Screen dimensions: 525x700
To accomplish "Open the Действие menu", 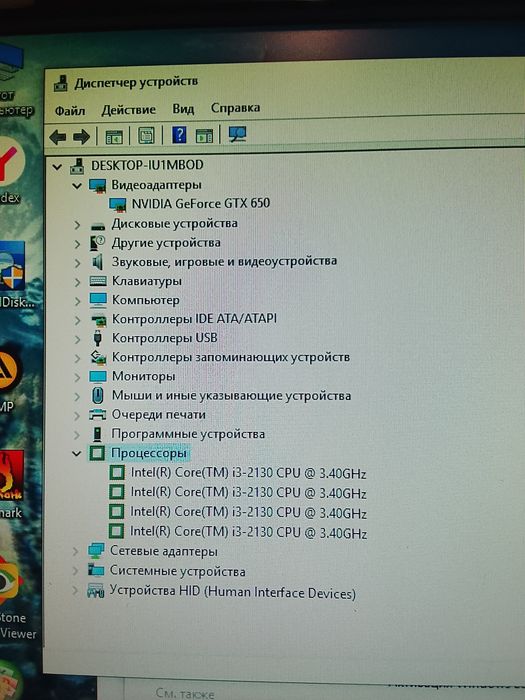I will pyautogui.click(x=129, y=110).
